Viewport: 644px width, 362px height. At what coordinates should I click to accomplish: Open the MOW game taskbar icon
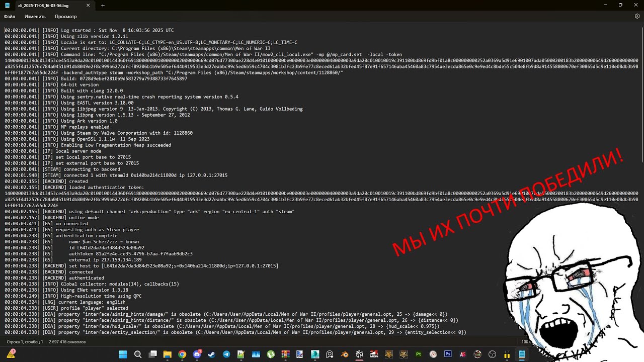point(374,354)
